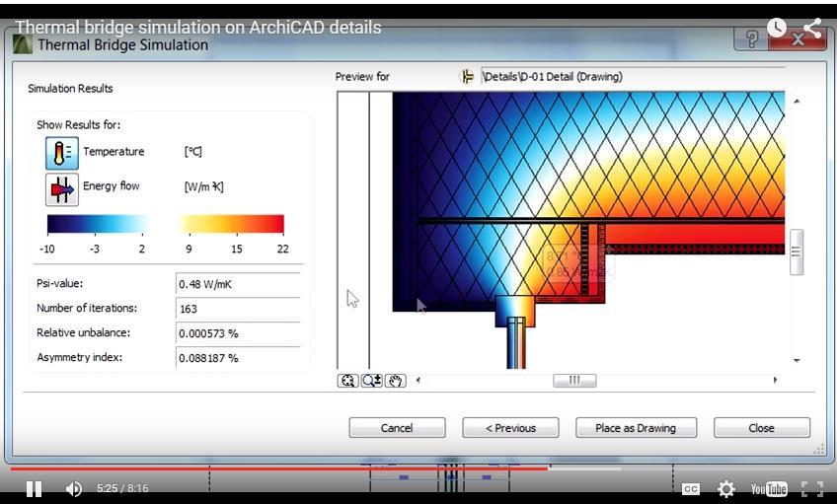Viewport: 837px width, 504px height.
Task: Mute the video volume
Action: (74, 488)
